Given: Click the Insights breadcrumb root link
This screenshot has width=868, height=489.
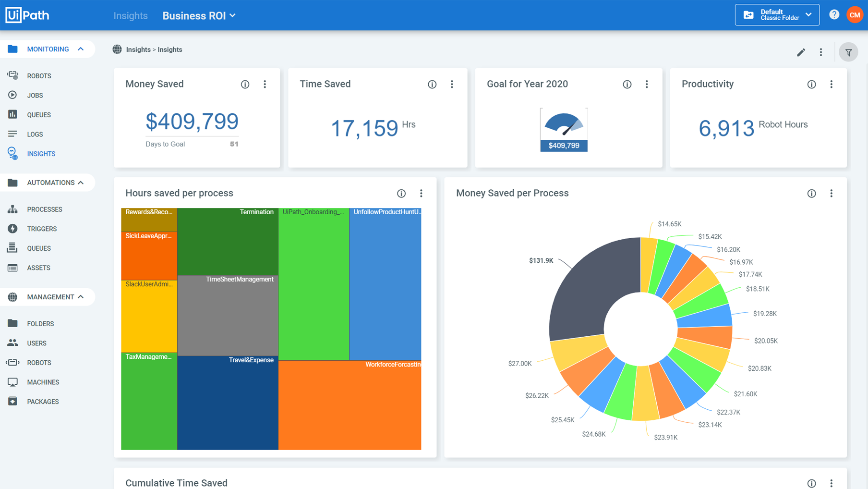Looking at the screenshot, I should click(138, 49).
